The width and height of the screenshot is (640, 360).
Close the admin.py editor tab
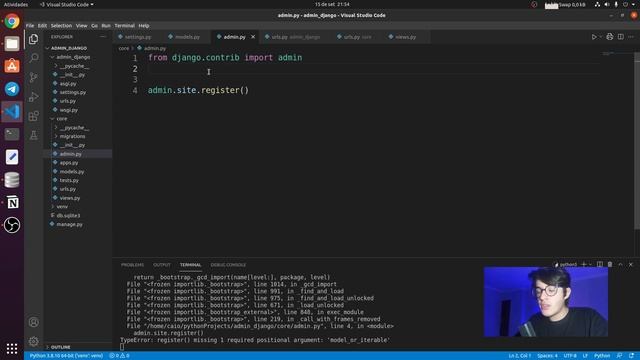pyautogui.click(x=253, y=37)
